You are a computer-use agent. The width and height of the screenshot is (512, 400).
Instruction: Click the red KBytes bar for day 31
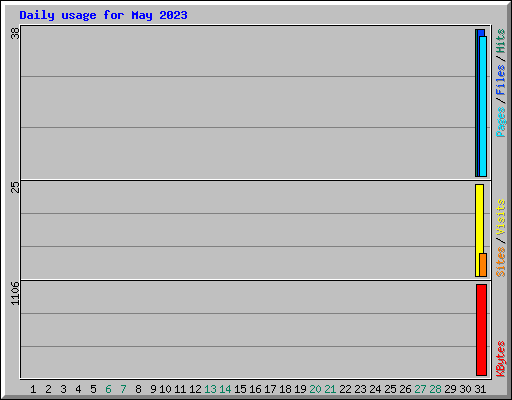click(x=481, y=330)
